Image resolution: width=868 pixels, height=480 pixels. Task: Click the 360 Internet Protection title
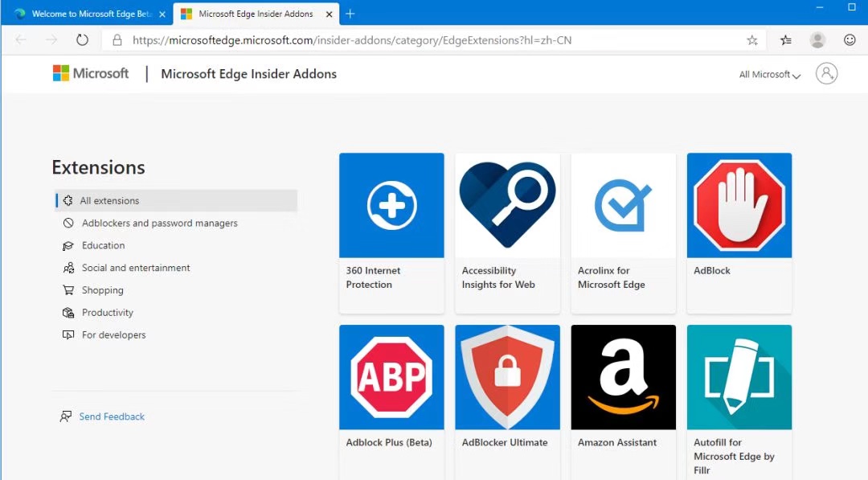pos(373,277)
